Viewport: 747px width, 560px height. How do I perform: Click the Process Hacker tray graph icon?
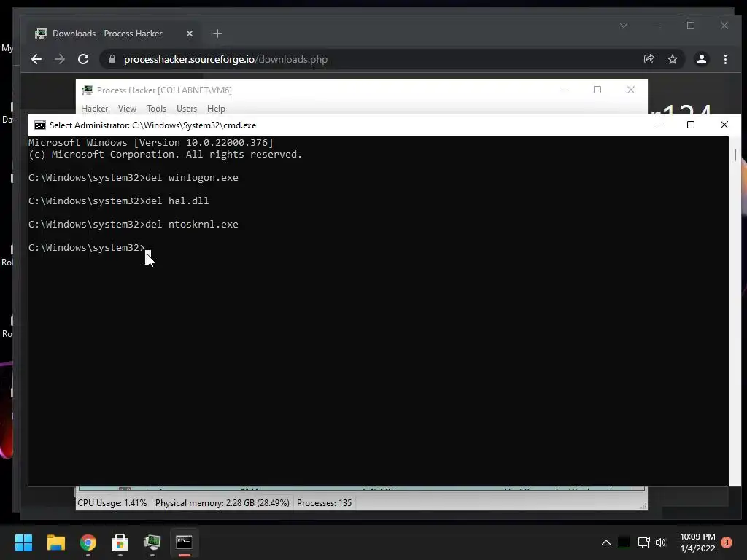click(x=624, y=542)
